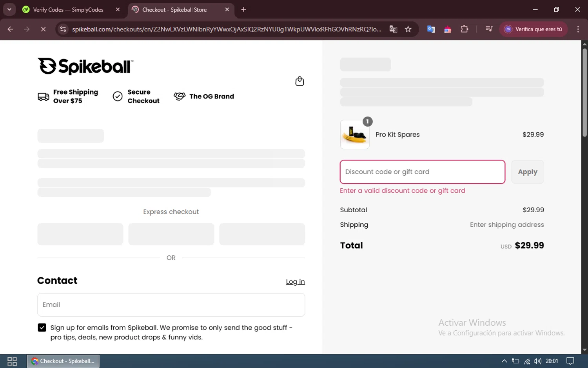Open the Windows Start button
The height and width of the screenshot is (368, 588).
point(12,361)
